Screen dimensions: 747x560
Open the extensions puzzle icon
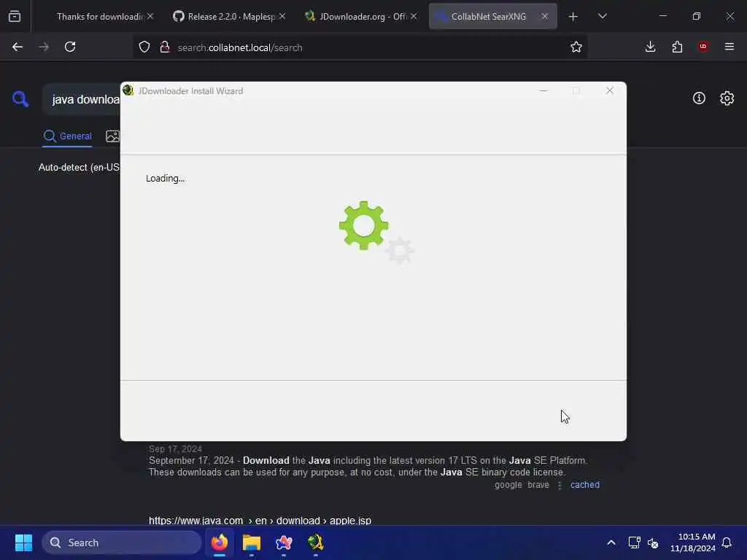click(677, 47)
